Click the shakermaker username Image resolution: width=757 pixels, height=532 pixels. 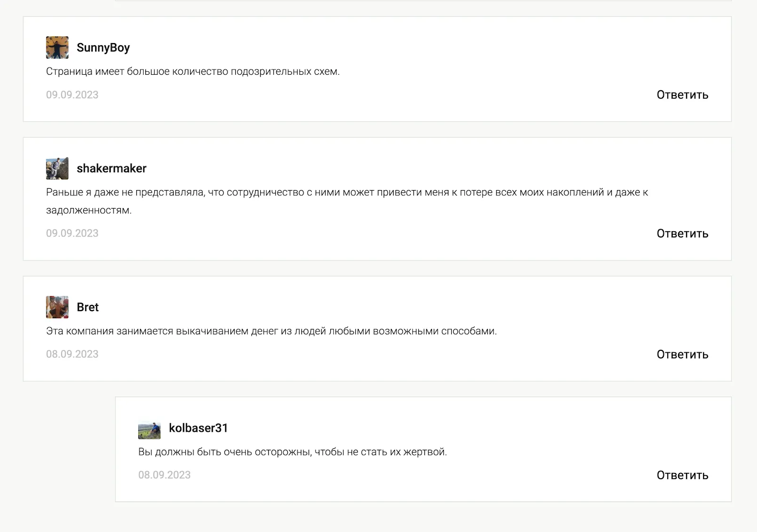coord(112,168)
